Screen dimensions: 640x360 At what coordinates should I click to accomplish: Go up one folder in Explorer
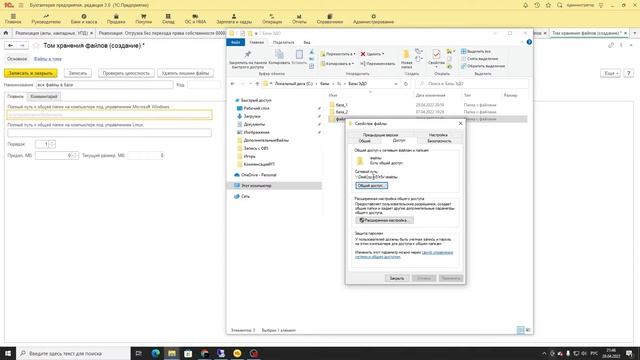point(257,84)
